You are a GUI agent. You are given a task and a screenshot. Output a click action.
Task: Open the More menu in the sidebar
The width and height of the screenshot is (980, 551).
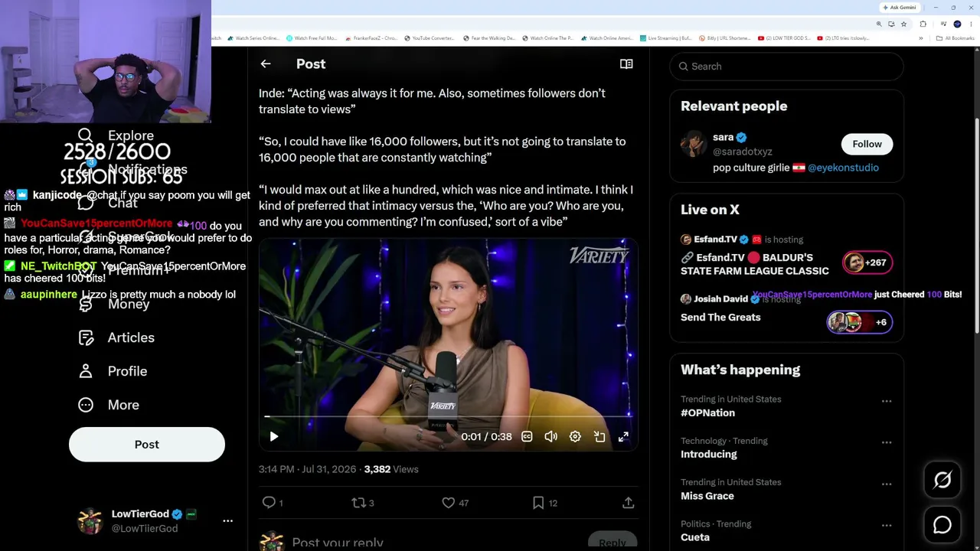[x=109, y=405]
